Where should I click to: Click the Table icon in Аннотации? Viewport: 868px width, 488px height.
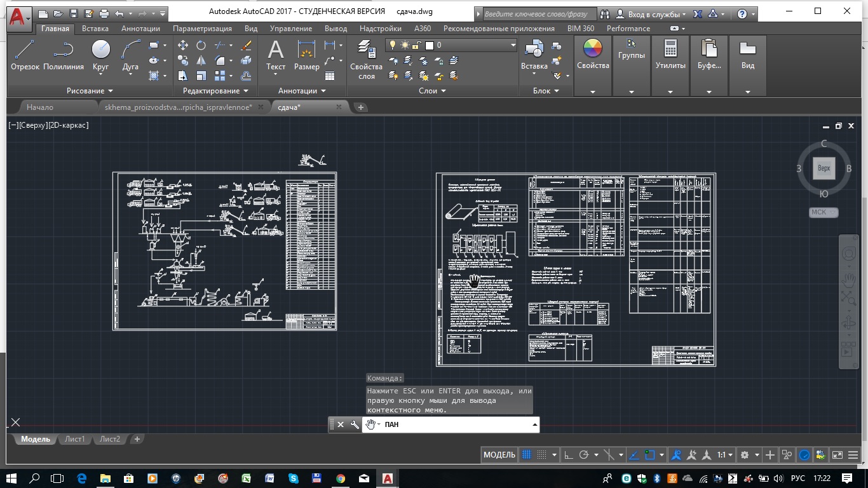point(330,76)
